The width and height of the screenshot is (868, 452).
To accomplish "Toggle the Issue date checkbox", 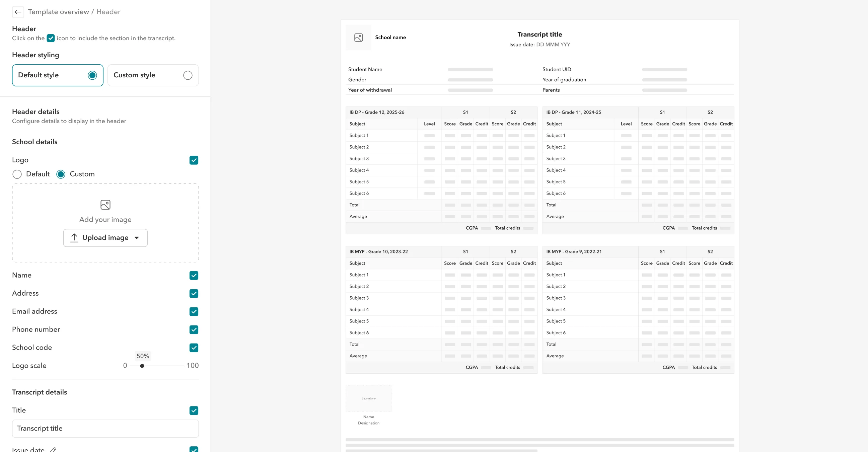I will tap(194, 449).
